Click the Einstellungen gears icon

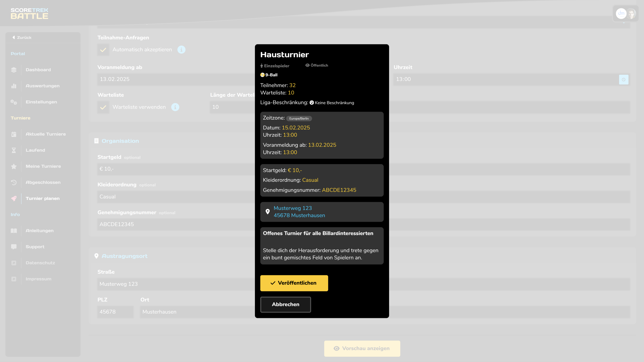pos(14,102)
